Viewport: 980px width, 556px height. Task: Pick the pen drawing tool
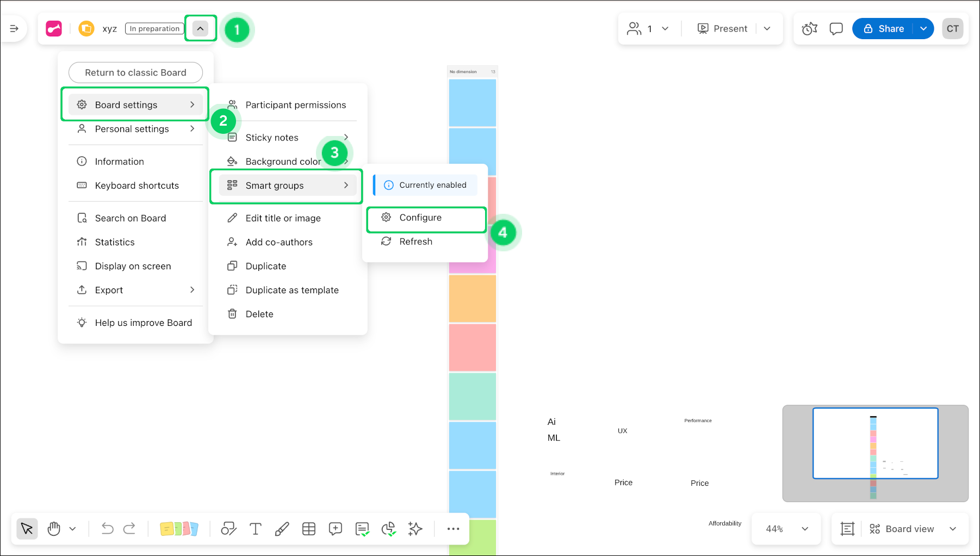(282, 529)
